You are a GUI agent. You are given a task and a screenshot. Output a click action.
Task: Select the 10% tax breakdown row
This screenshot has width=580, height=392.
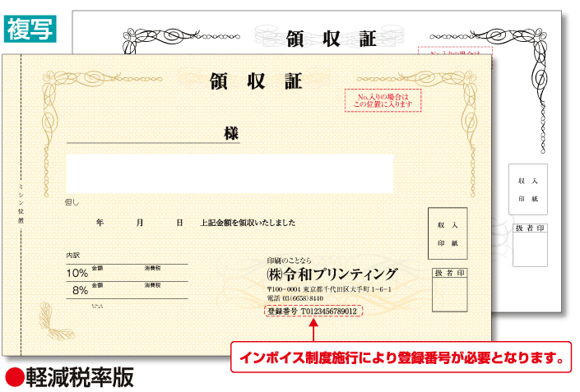click(127, 273)
